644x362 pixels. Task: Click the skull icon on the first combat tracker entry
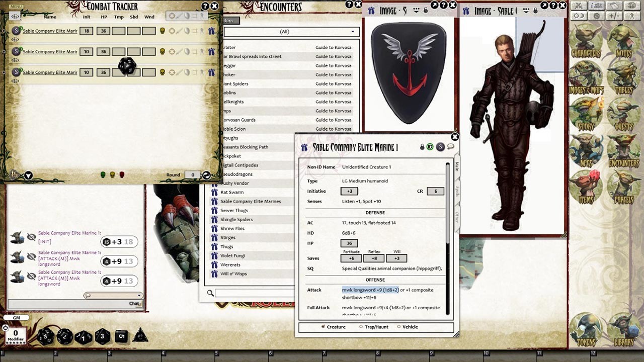[x=162, y=31]
